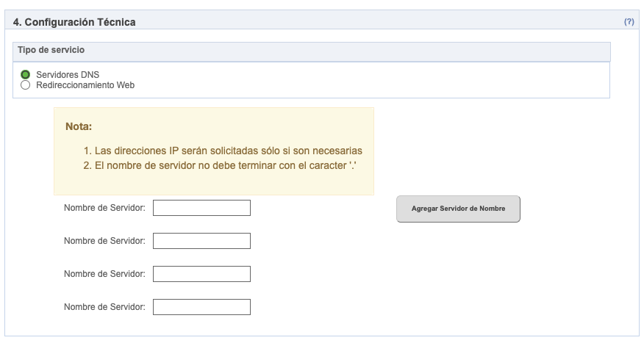Image resolution: width=644 pixels, height=343 pixels.
Task: Choose the Redireccionamiento Web radio button
Action: point(26,85)
